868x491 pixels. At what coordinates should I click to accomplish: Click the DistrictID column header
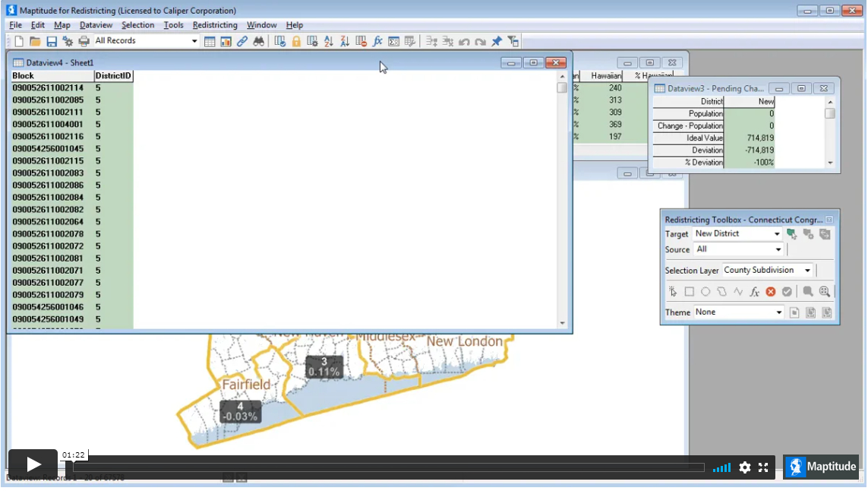(113, 76)
